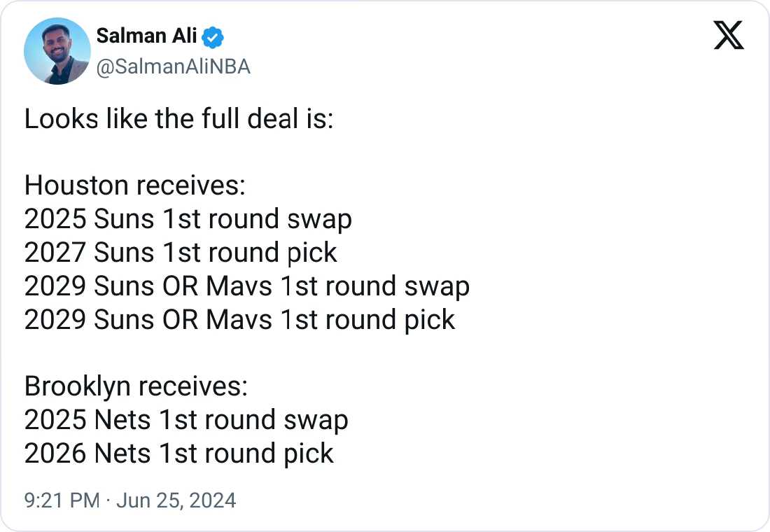Open Salman Ali's profile photo
The image size is (770, 532).
57,51
